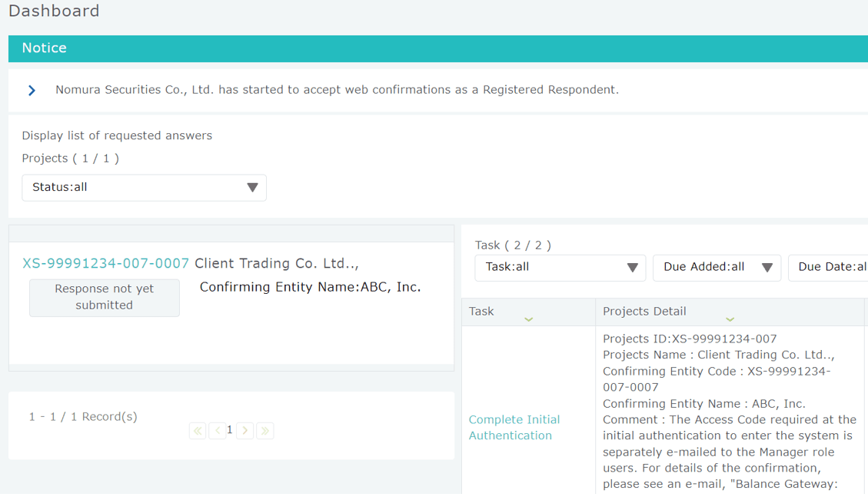
Task: Open the Task:all filter dropdown
Action: pyautogui.click(x=560, y=268)
